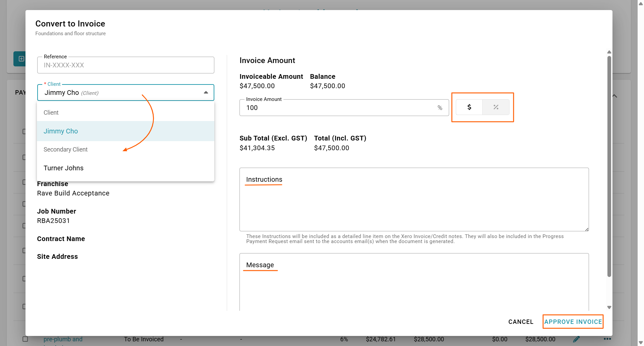
Task: Click the Approve Invoice button
Action: coord(573,322)
